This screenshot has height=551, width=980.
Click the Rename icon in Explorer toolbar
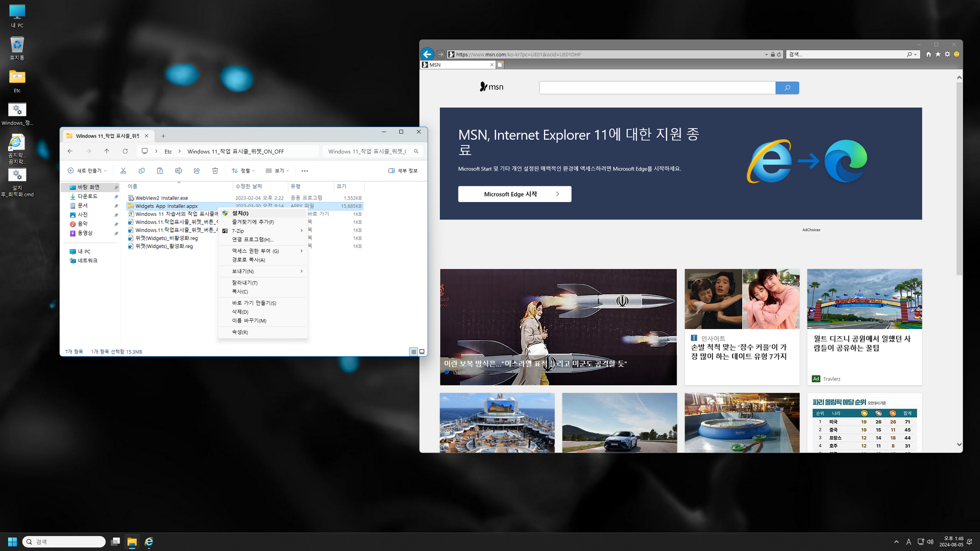[x=178, y=171]
